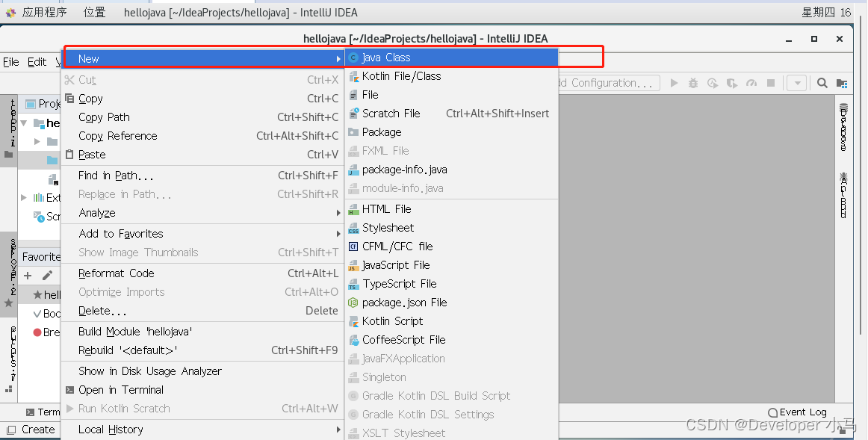
Task: Select the hellojava starred favorites item
Action: coord(46,295)
